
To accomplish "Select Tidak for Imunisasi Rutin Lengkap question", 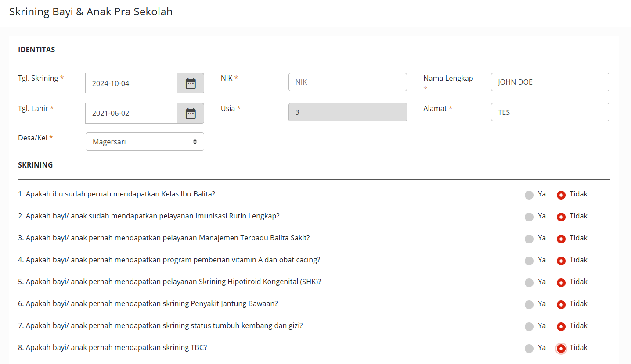I will [x=561, y=217].
